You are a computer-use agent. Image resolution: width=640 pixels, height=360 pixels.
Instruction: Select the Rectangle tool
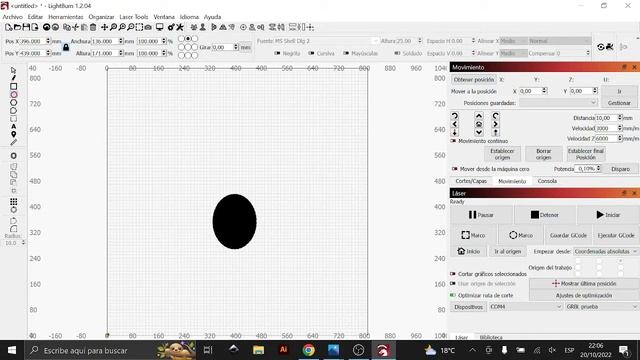13,86
